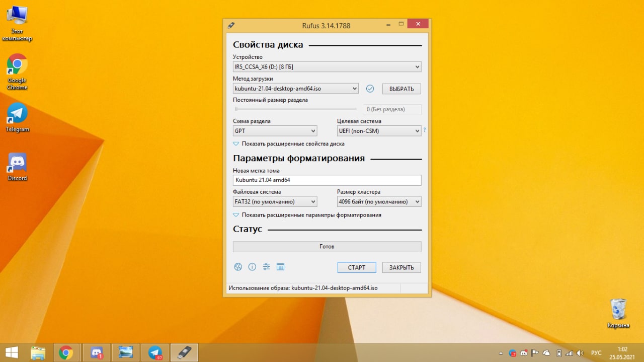Expand 'Показать расширенные свойства диска'
The image size is (644, 362).
(289, 144)
